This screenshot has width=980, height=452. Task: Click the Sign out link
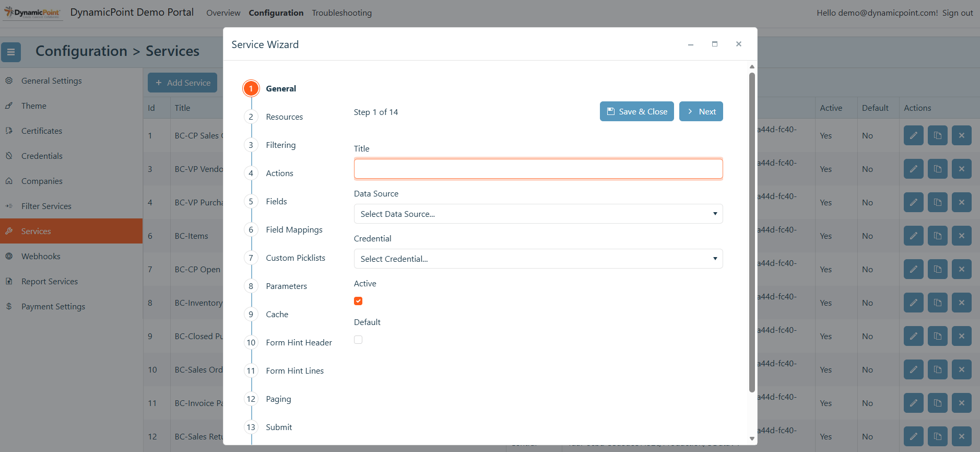[x=958, y=13]
